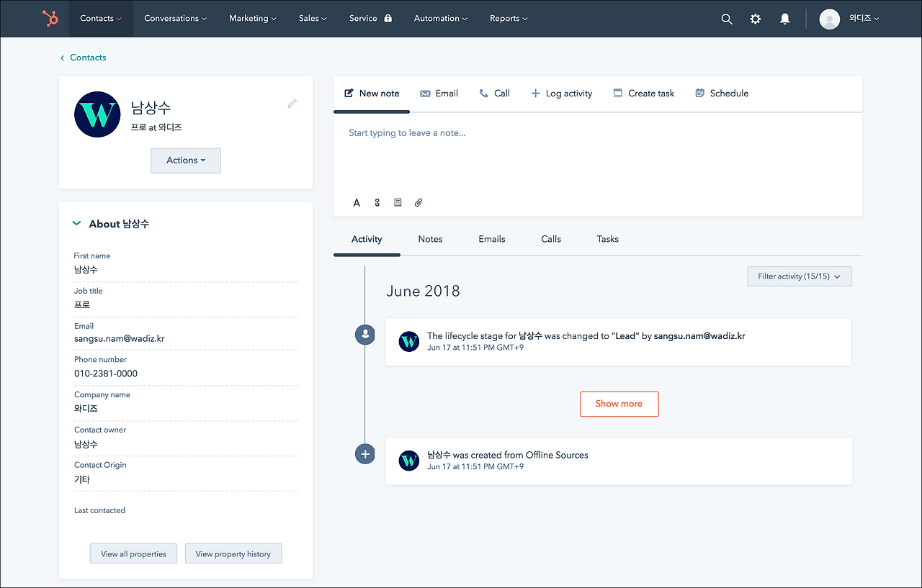Click the contact's W avatar logo
Screen dimensions: 922x588
(x=97, y=114)
